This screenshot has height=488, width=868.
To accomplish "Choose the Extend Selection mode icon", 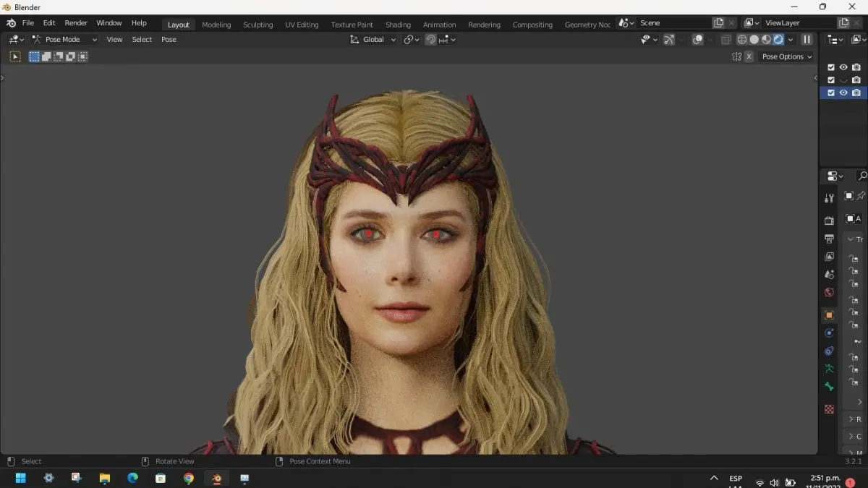I will 46,56.
